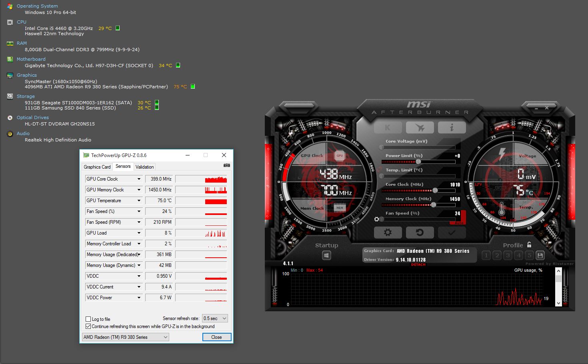The image size is (588, 364).
Task: Open the GPU Temperature sensor dropdown
Action: 139,201
